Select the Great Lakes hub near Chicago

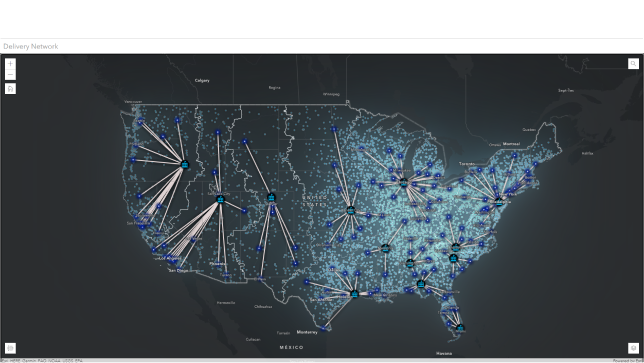click(403, 182)
